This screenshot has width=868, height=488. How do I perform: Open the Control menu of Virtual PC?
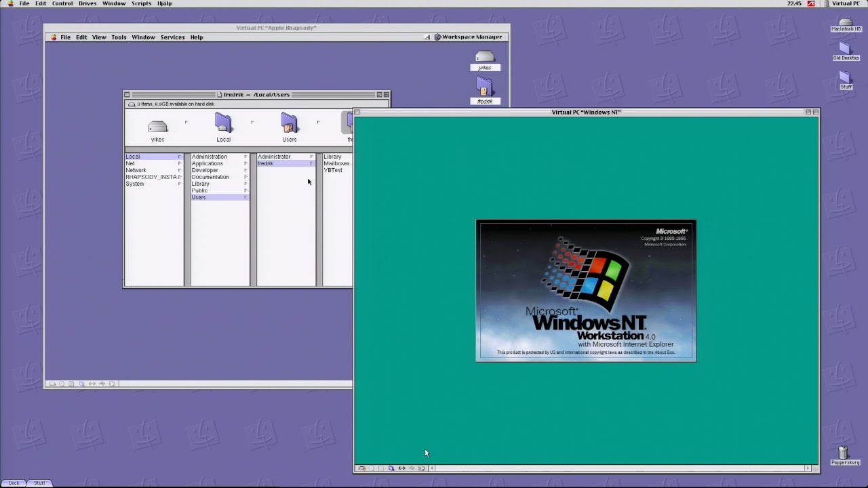point(62,3)
